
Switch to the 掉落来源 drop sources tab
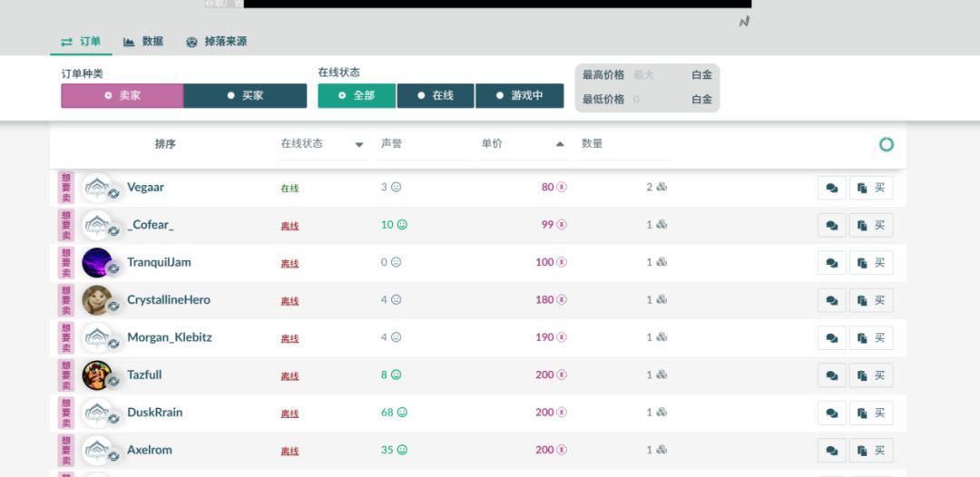tap(216, 42)
